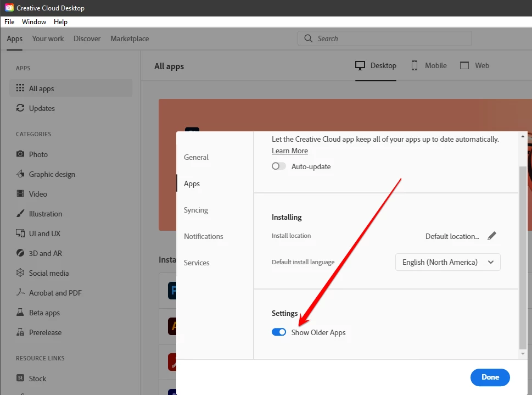Click the search magnifier icon

coord(308,38)
